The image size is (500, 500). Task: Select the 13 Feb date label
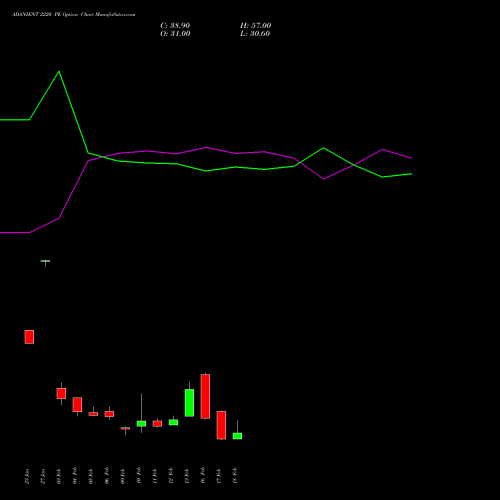click(187, 475)
